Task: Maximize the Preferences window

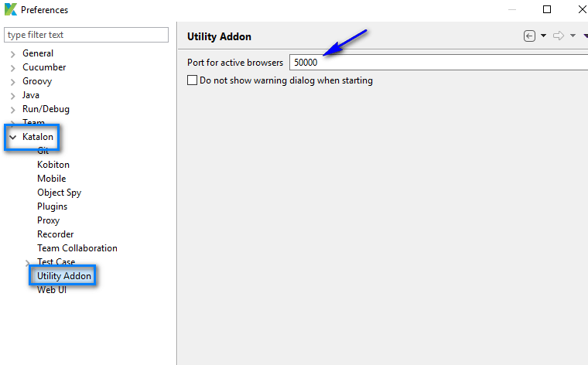Action: coord(547,9)
